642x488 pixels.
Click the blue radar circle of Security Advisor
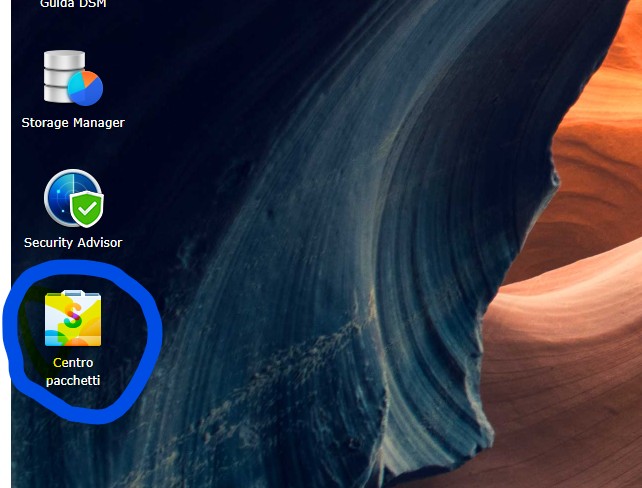click(64, 194)
